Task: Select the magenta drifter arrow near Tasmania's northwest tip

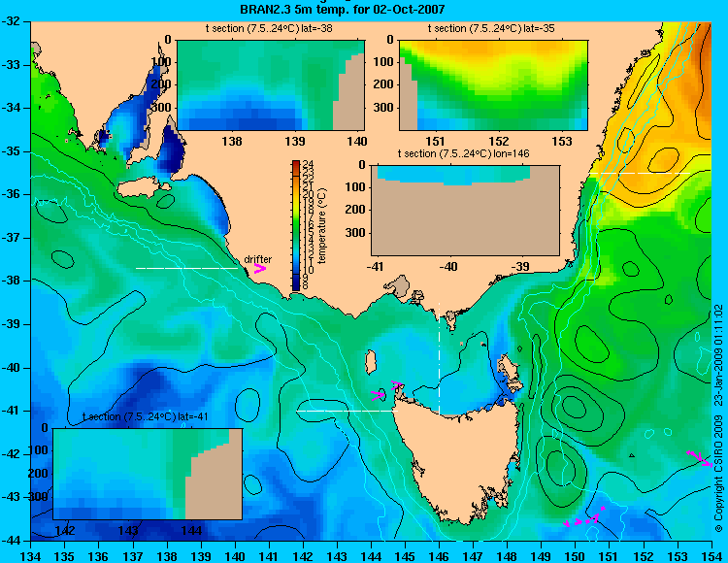Action: pyautogui.click(x=396, y=384)
